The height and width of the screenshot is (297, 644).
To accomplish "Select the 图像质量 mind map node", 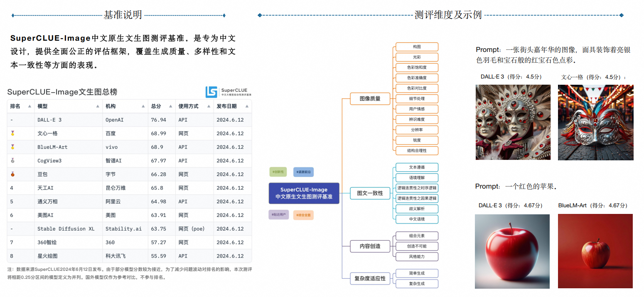I will (370, 99).
